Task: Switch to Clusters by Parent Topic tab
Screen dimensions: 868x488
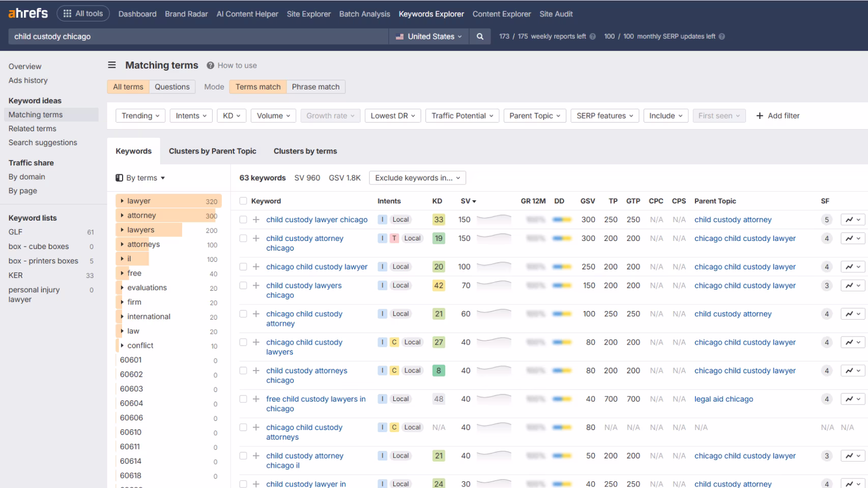Action: click(x=213, y=151)
